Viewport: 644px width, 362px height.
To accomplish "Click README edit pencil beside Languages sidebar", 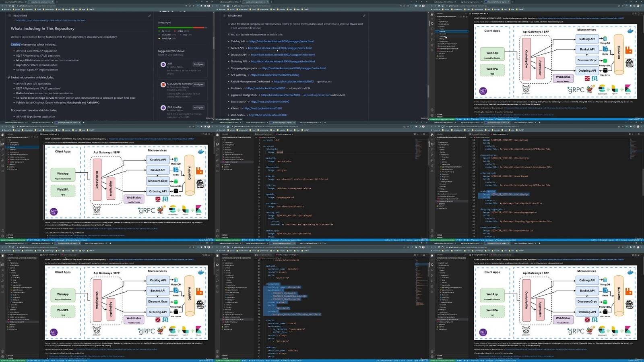I will (149, 16).
